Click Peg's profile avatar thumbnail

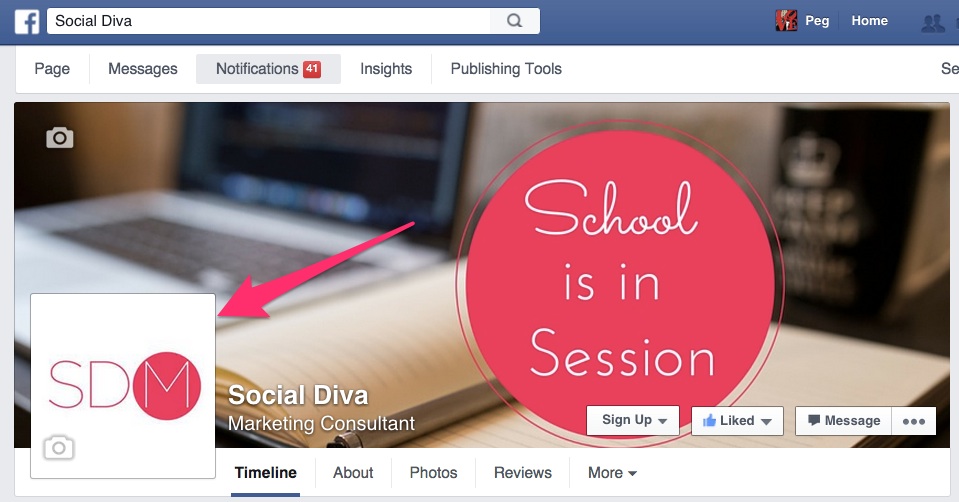pyautogui.click(x=786, y=21)
